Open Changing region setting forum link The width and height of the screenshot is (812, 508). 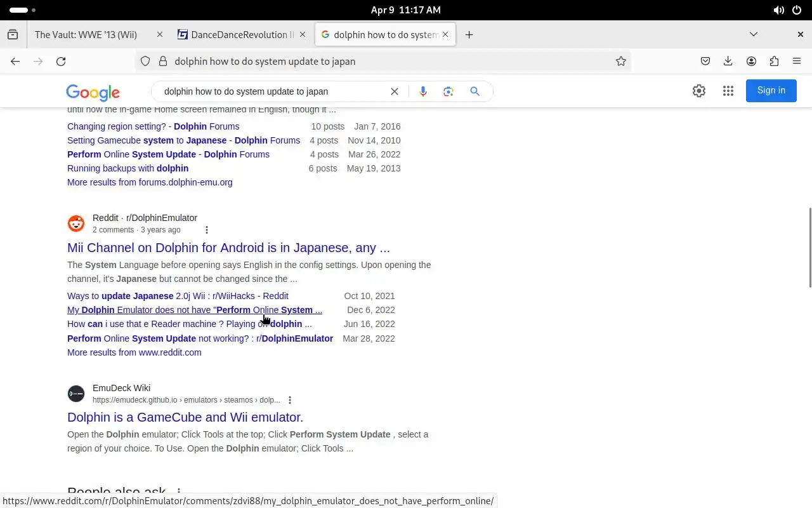154,126
